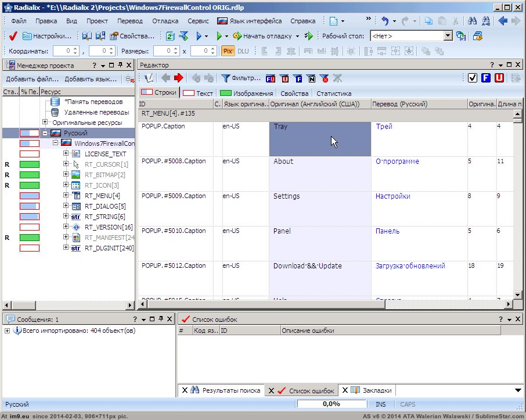Click the find and replace binoculars icon

tap(486, 21)
